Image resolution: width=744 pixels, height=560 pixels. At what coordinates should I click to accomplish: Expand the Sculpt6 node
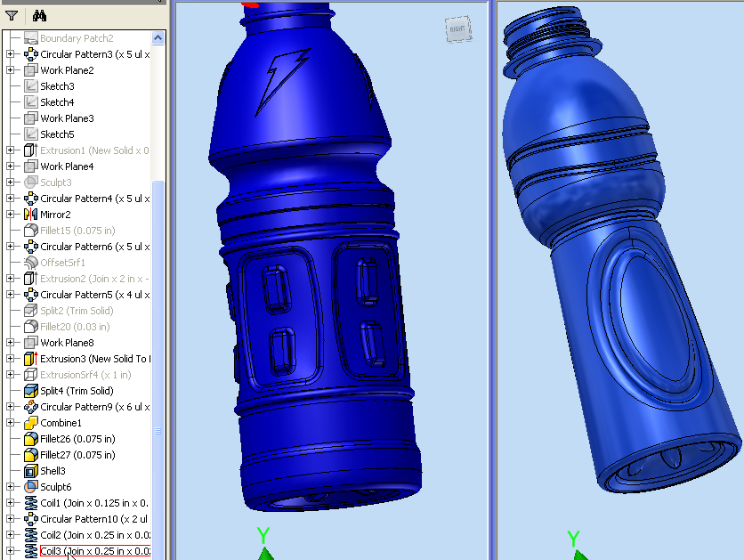(10, 487)
